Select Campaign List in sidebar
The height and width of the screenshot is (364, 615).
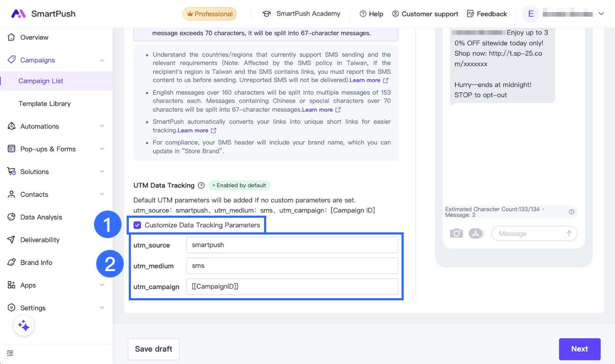41,81
